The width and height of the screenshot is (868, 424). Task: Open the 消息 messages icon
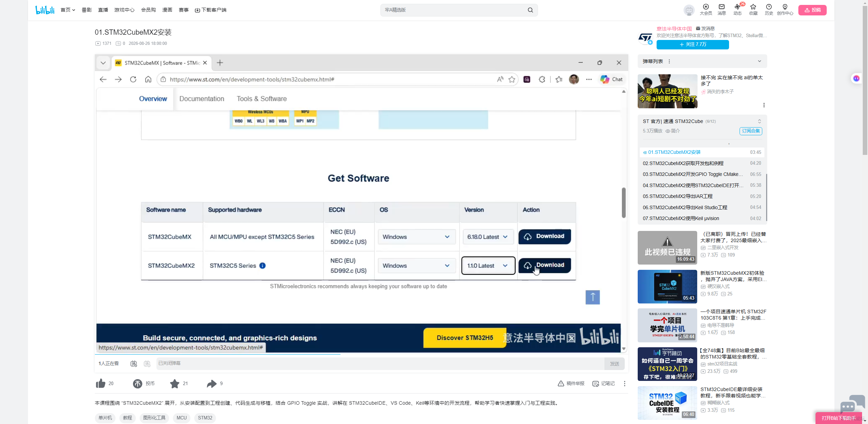click(x=722, y=9)
